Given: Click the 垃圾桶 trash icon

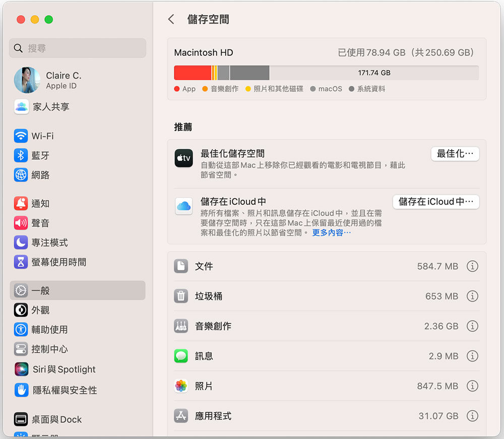Looking at the screenshot, I should [x=181, y=296].
